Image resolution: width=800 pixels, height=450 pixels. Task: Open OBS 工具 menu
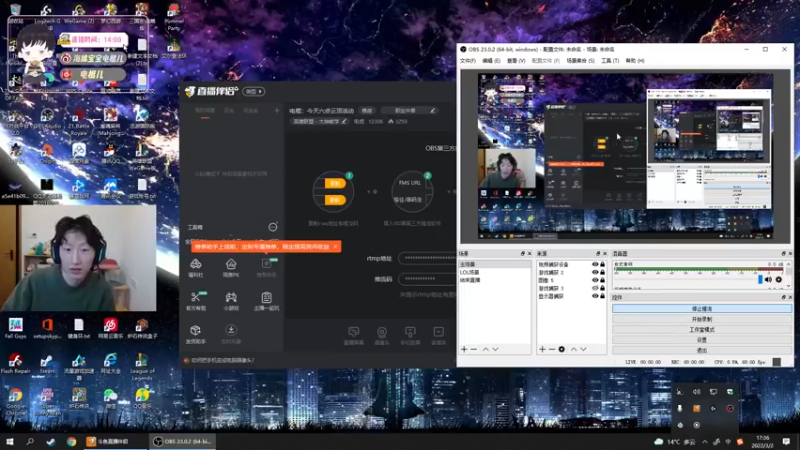(610, 61)
